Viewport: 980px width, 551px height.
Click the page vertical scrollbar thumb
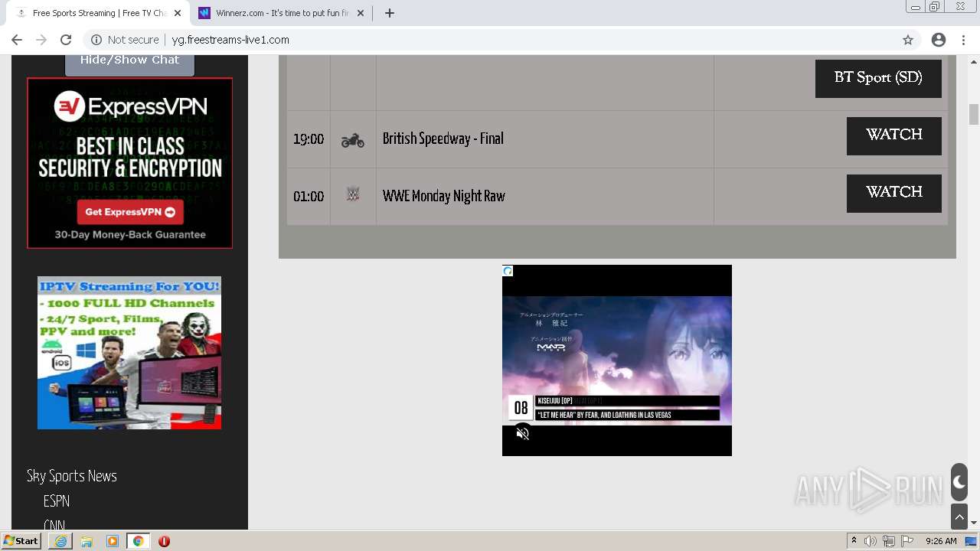pyautogui.click(x=974, y=115)
